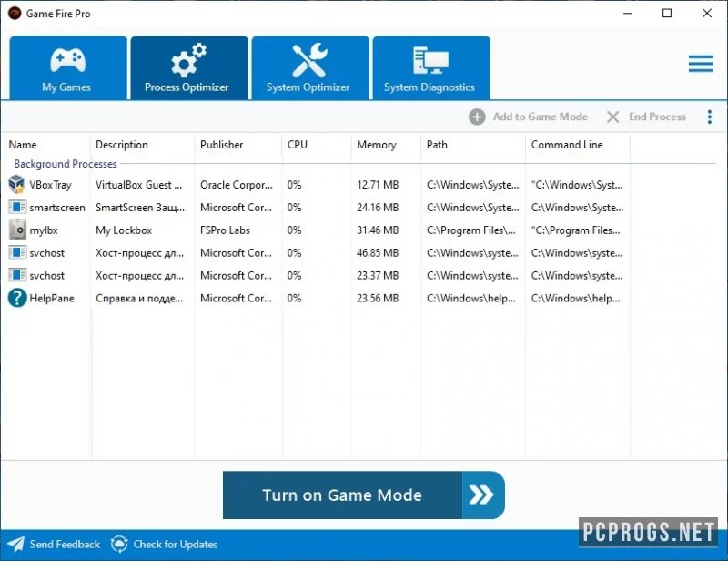
Task: Click End Process label
Action: pos(657,117)
